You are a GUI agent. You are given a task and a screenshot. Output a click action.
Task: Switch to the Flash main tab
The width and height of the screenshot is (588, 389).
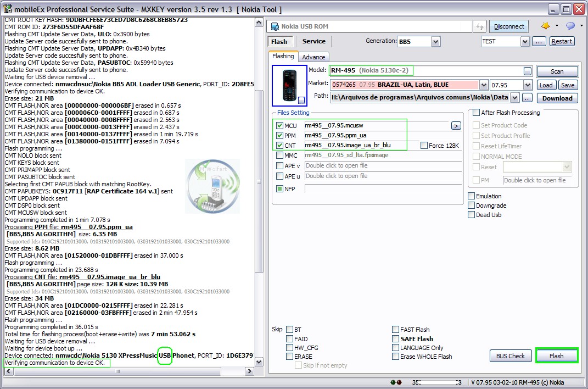(279, 42)
